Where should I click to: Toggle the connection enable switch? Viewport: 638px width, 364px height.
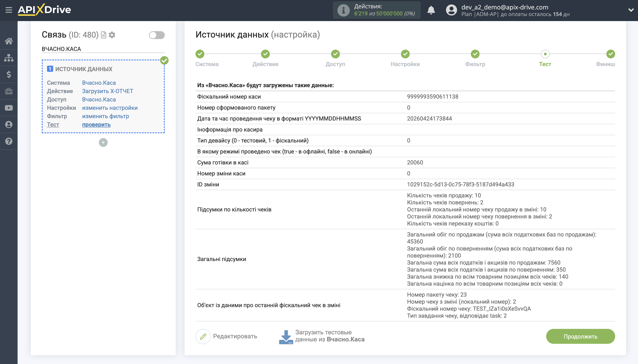pos(157,35)
